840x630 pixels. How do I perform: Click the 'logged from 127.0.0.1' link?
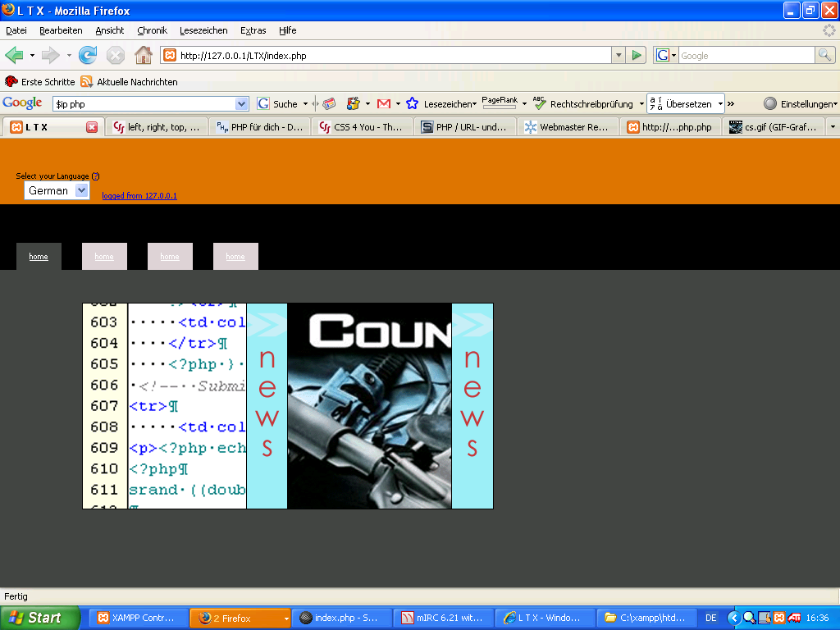[x=139, y=196]
